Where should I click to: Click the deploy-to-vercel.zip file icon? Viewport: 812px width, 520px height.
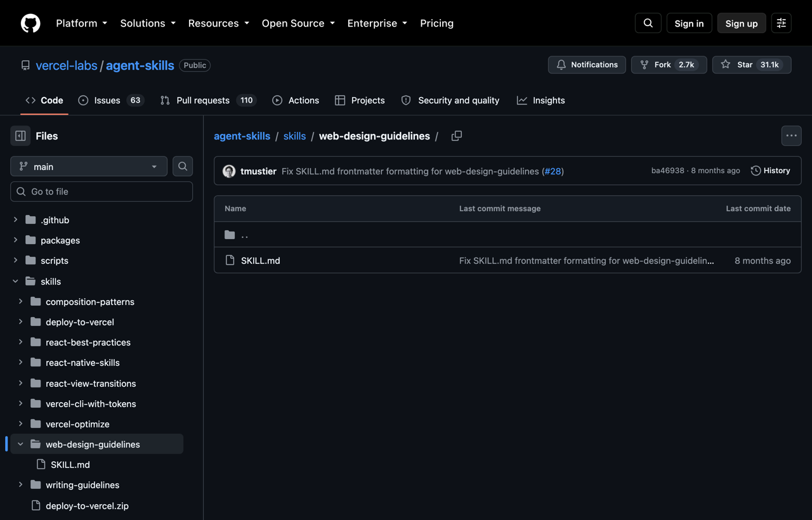(36, 505)
